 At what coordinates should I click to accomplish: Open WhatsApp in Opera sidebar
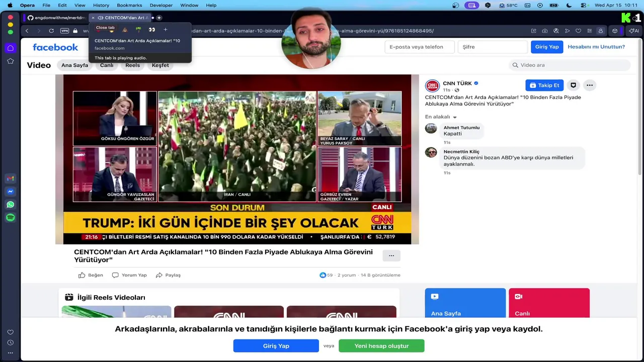pyautogui.click(x=10, y=205)
